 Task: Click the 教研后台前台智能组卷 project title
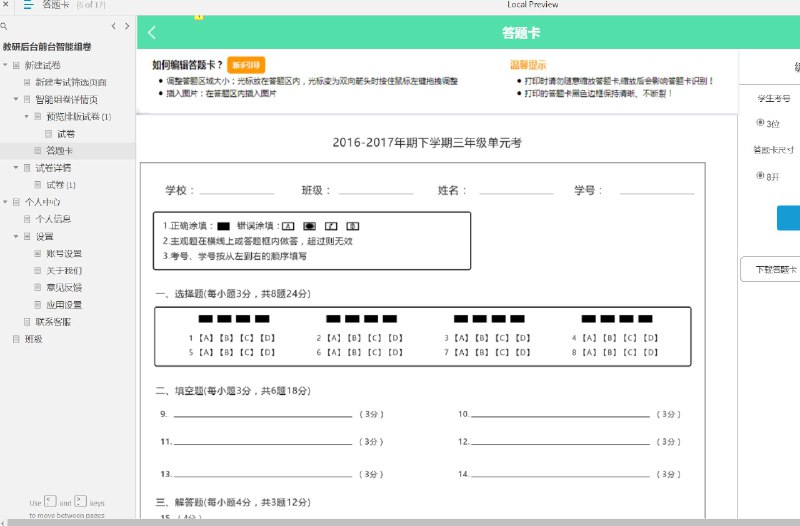(x=46, y=46)
